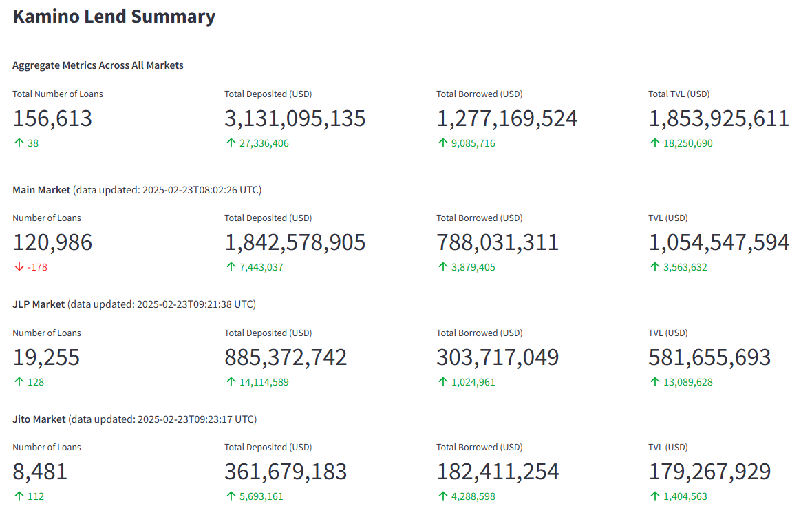
Task: Click the Jito Market Total Borrowed value 182,411,254
Action: coord(498,472)
